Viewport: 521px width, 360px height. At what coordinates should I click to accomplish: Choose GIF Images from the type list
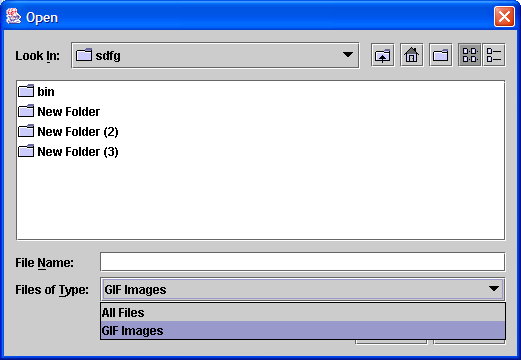[x=303, y=331]
